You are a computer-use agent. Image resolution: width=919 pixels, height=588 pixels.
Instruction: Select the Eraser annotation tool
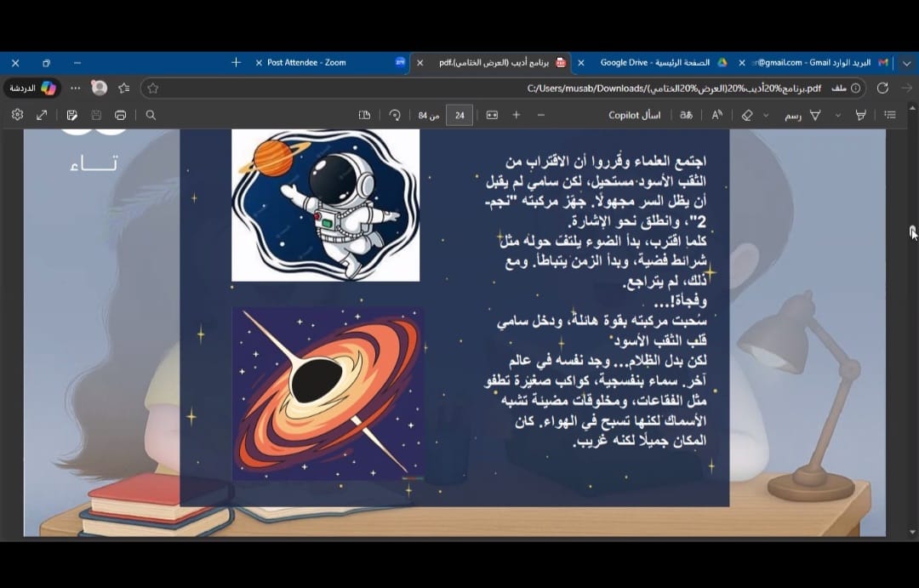(748, 115)
